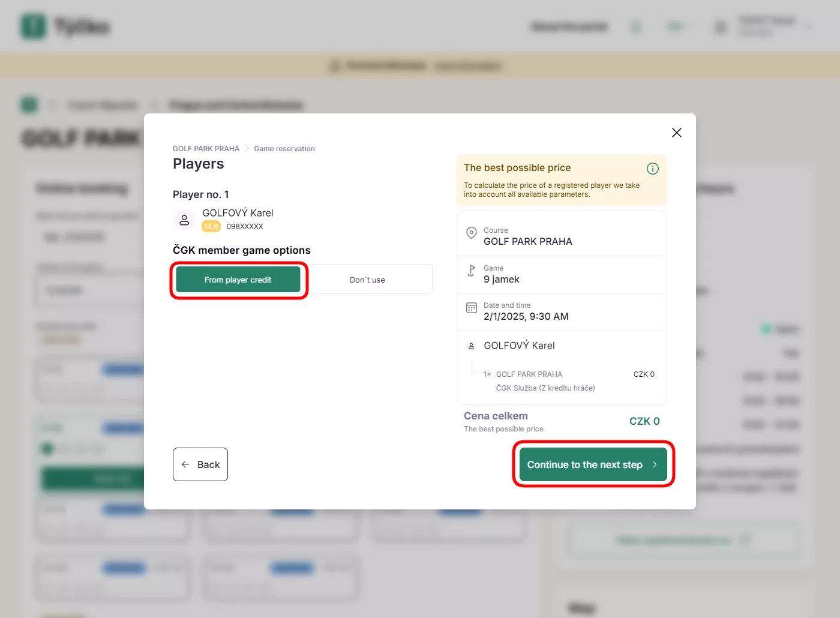Click the 2/1/2025, 9:30 AM value
The width and height of the screenshot is (840, 618).
(x=526, y=316)
